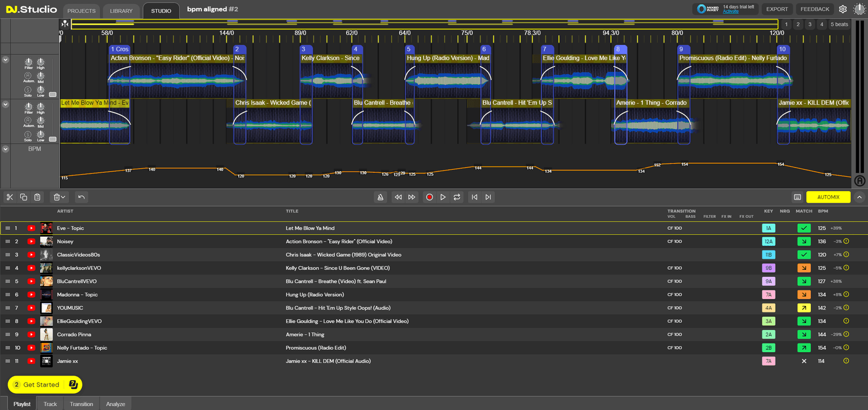Image resolution: width=868 pixels, height=410 pixels.
Task: Toggle Solo on the first track
Action: [28, 90]
